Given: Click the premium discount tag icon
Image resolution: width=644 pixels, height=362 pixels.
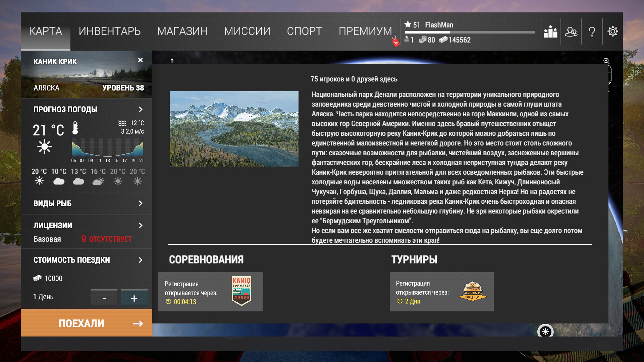Looking at the screenshot, I should click(x=396, y=42).
